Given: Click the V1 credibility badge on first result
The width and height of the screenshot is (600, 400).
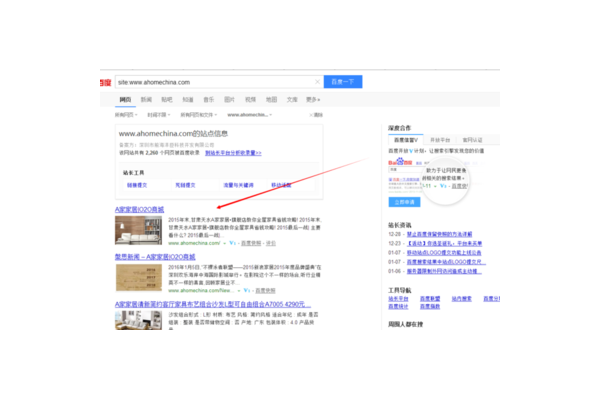Looking at the screenshot, I should (x=231, y=243).
